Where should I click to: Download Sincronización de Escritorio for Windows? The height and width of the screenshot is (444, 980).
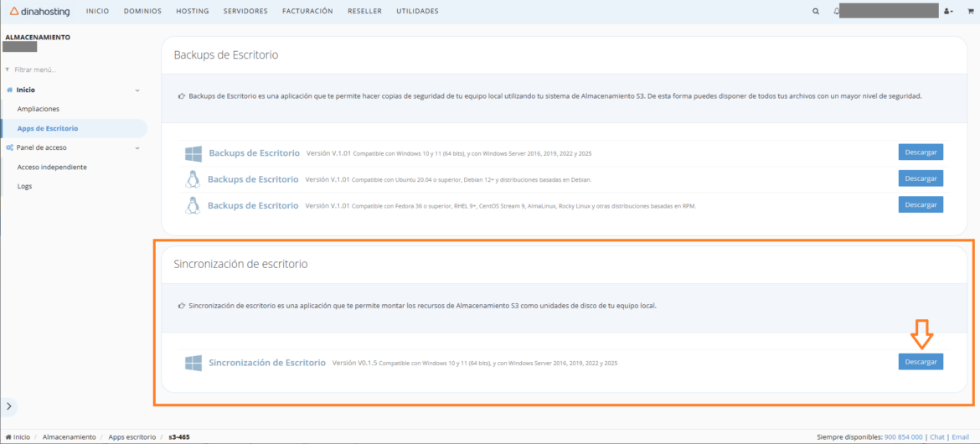click(x=921, y=362)
